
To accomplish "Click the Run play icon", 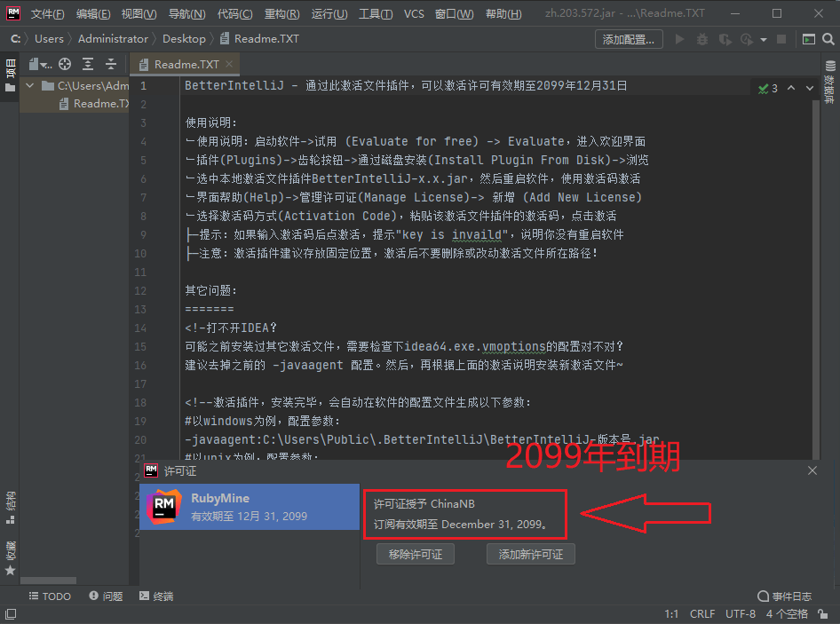I will [680, 39].
